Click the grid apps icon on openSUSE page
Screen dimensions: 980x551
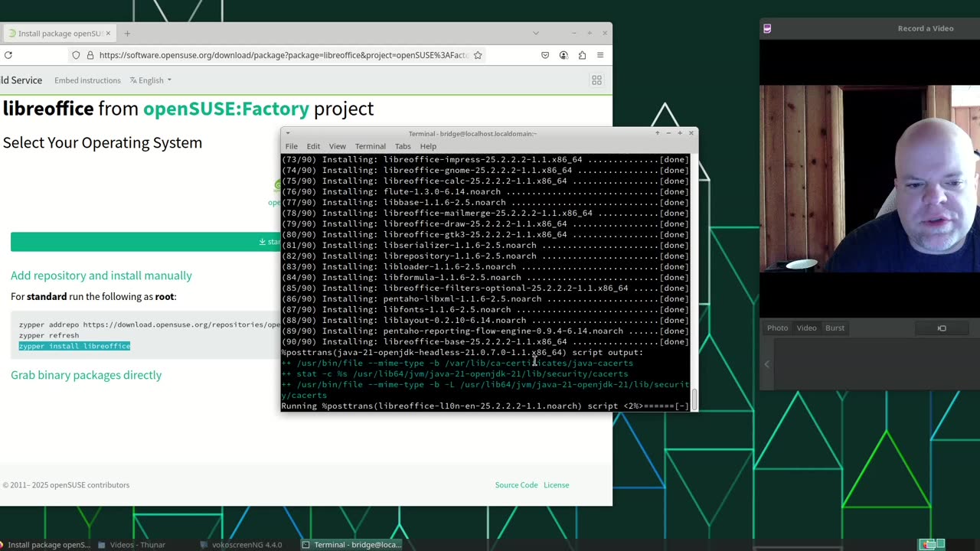click(596, 80)
